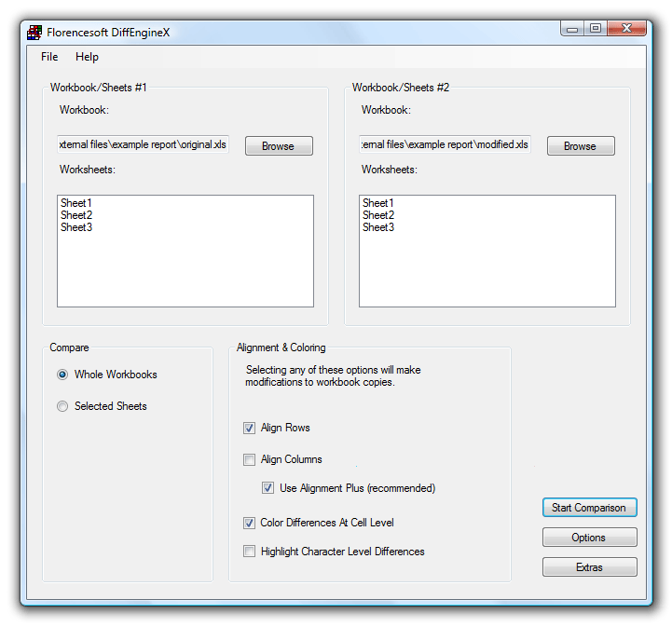This screenshot has width=672, height=627.
Task: Enable Highlight Character Level Differences
Action: (x=249, y=552)
